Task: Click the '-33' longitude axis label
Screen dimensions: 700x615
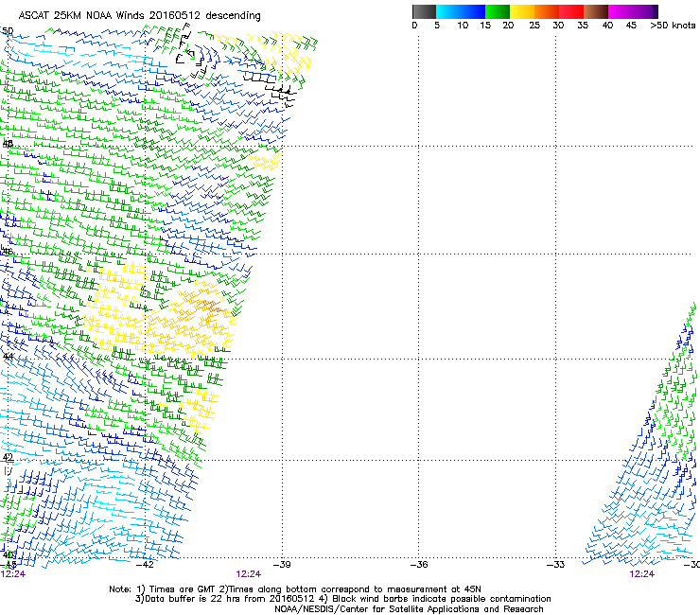Action: (x=556, y=564)
